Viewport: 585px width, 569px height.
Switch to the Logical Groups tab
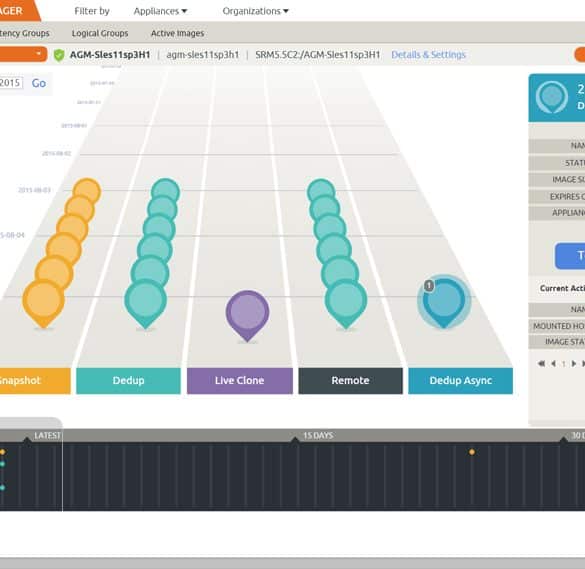coord(100,33)
